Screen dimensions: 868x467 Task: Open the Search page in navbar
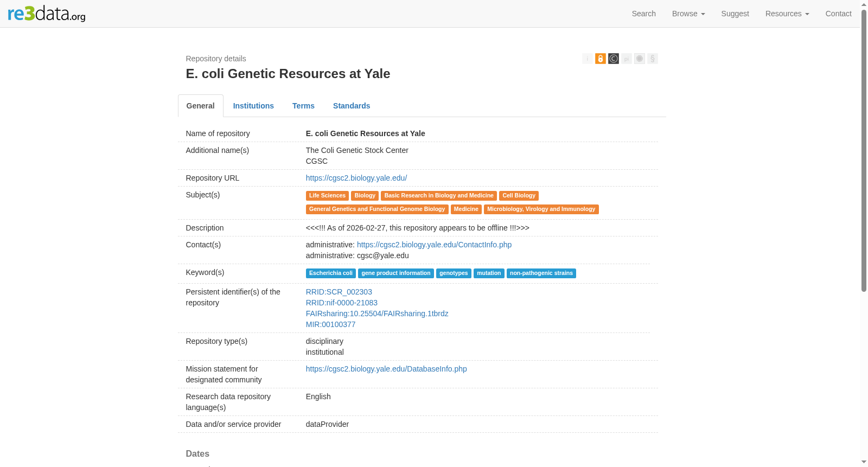[643, 14]
